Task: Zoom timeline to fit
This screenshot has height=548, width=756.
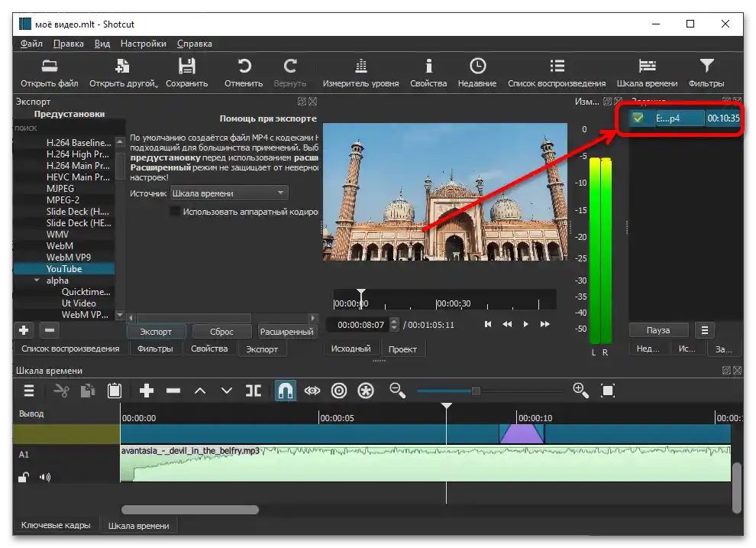Action: coord(608,391)
